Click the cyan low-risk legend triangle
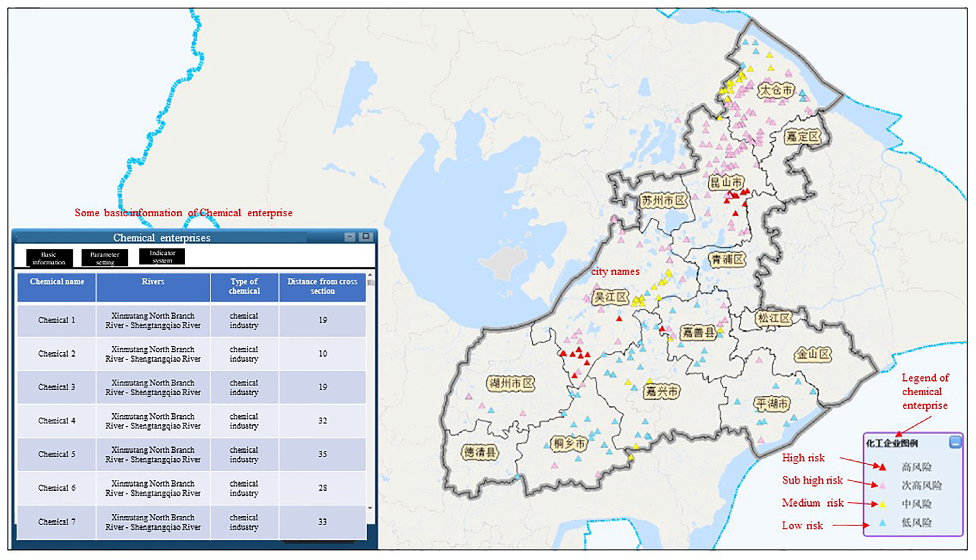The height and width of the screenshot is (560, 976). [x=882, y=523]
